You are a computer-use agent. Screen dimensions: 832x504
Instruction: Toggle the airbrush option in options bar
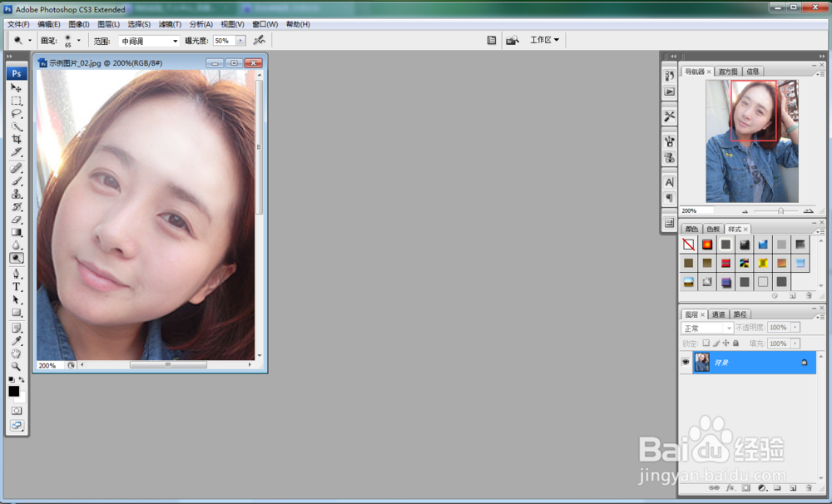point(259,40)
